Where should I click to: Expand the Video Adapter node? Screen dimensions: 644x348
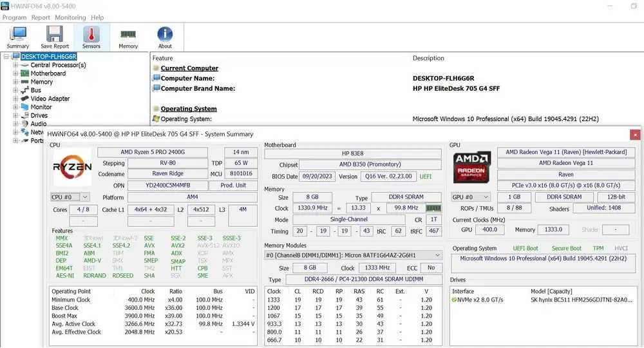click(x=15, y=99)
